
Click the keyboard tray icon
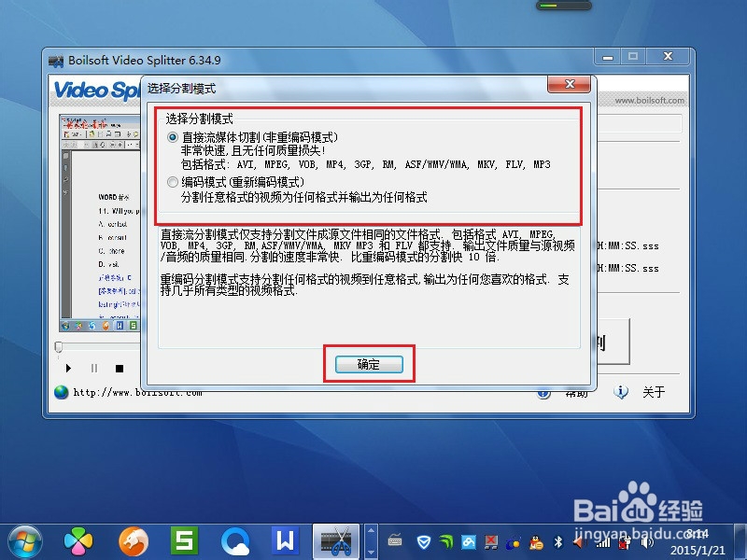click(395, 541)
